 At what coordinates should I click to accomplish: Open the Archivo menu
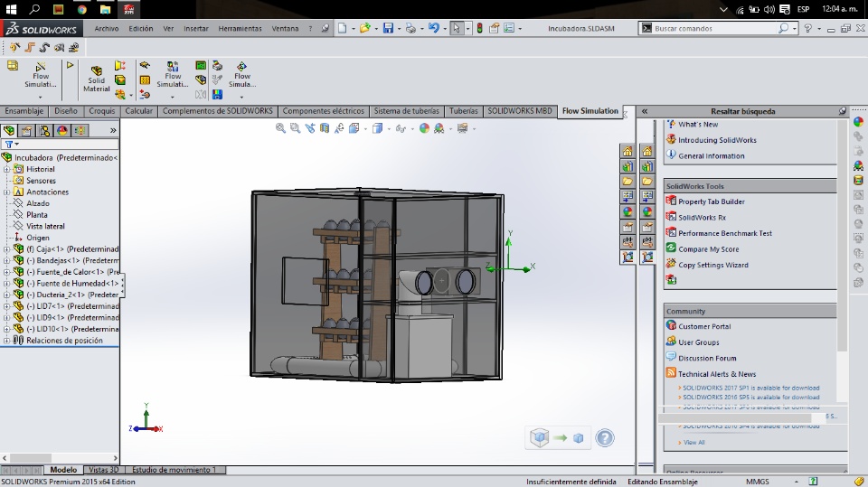pos(107,28)
